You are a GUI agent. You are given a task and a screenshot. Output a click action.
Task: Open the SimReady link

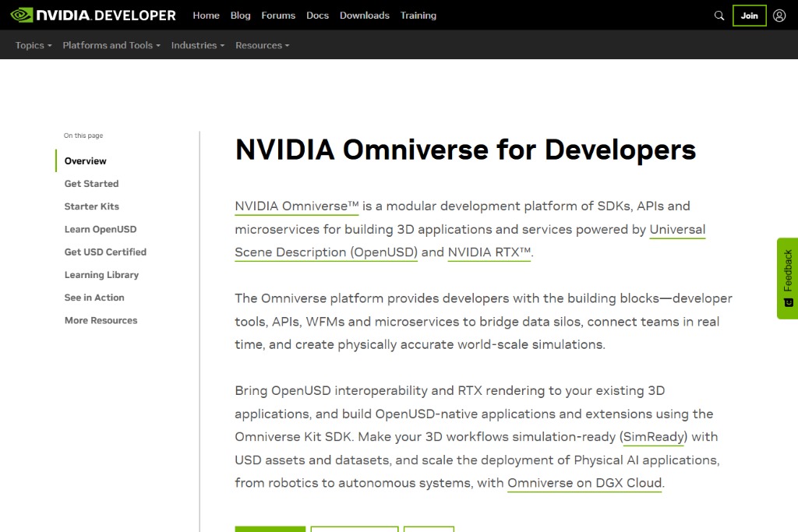click(653, 437)
